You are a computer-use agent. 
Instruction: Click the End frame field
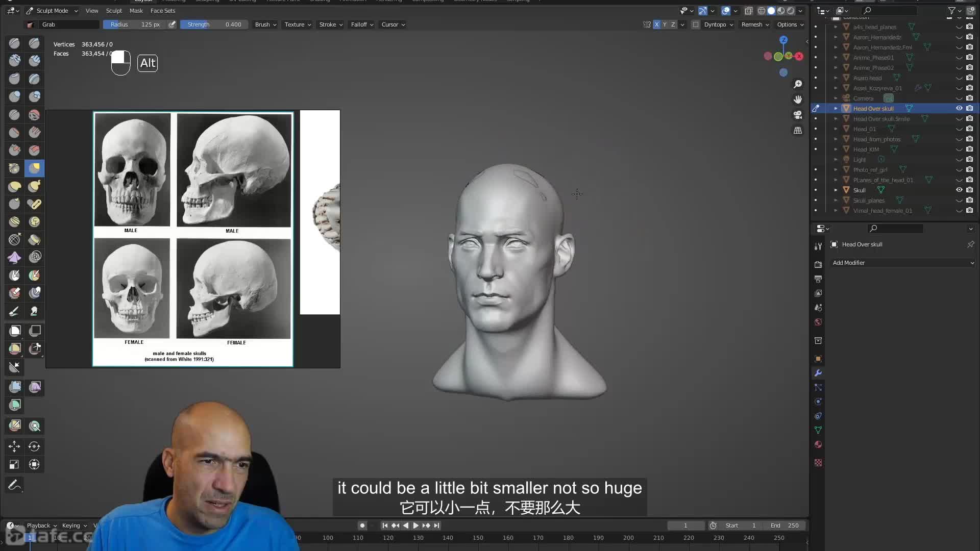785,525
